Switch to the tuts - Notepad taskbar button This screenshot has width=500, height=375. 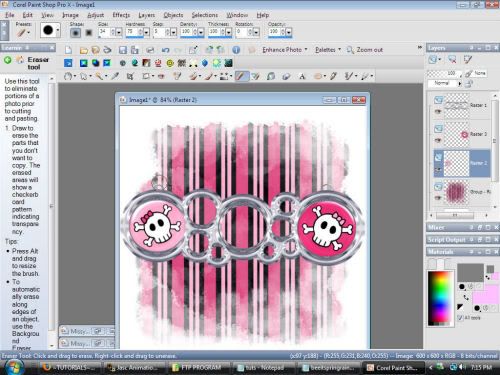pos(263,367)
